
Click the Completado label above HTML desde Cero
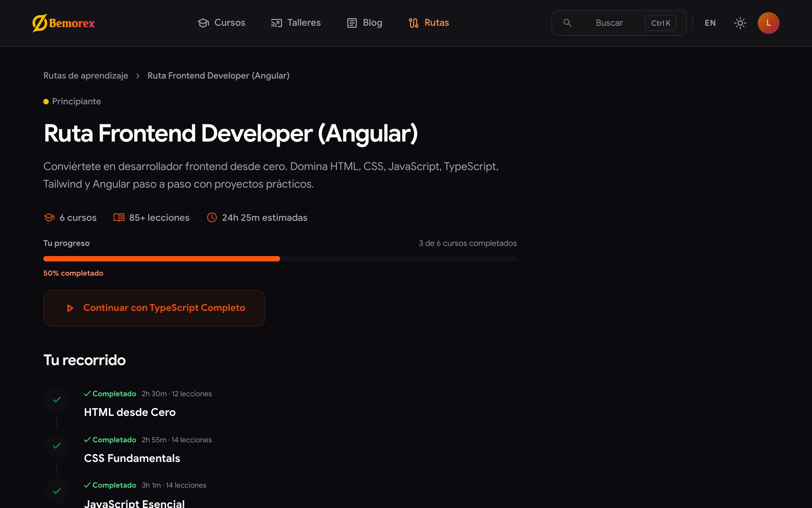pyautogui.click(x=110, y=394)
